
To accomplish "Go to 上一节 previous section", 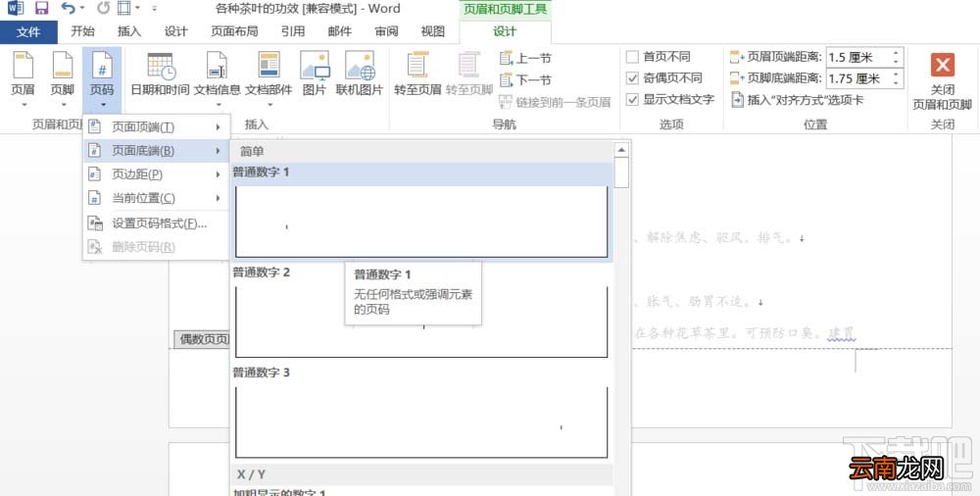I will tap(525, 59).
